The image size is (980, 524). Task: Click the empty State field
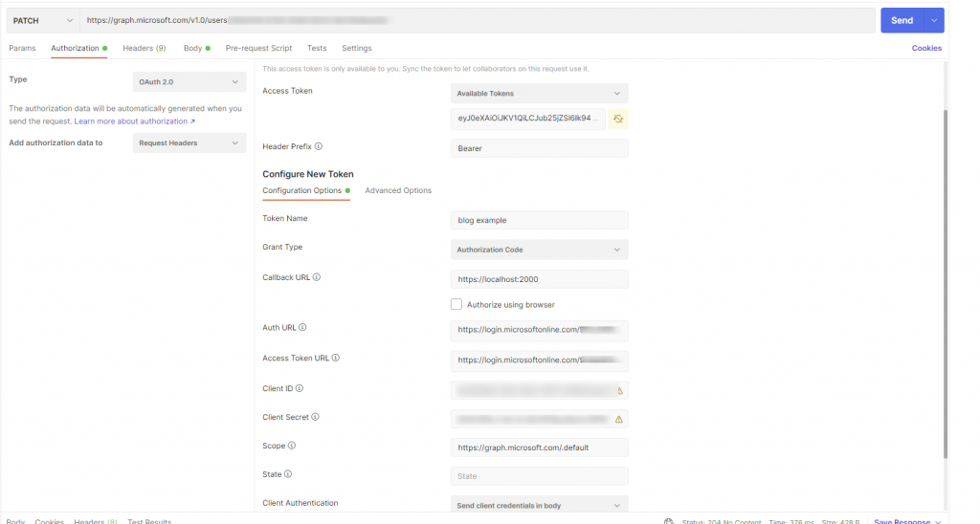pyautogui.click(x=540, y=476)
